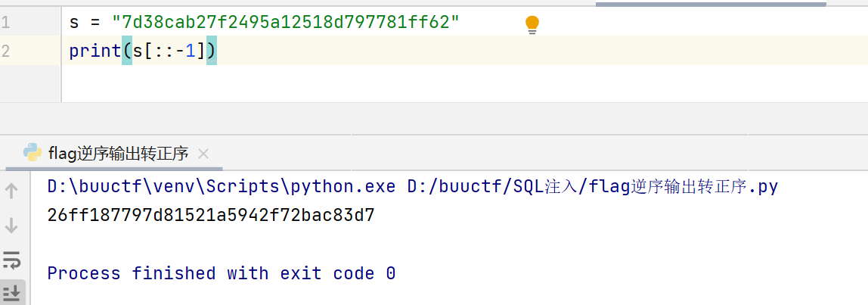Click the Process finished with exit code text

222,273
